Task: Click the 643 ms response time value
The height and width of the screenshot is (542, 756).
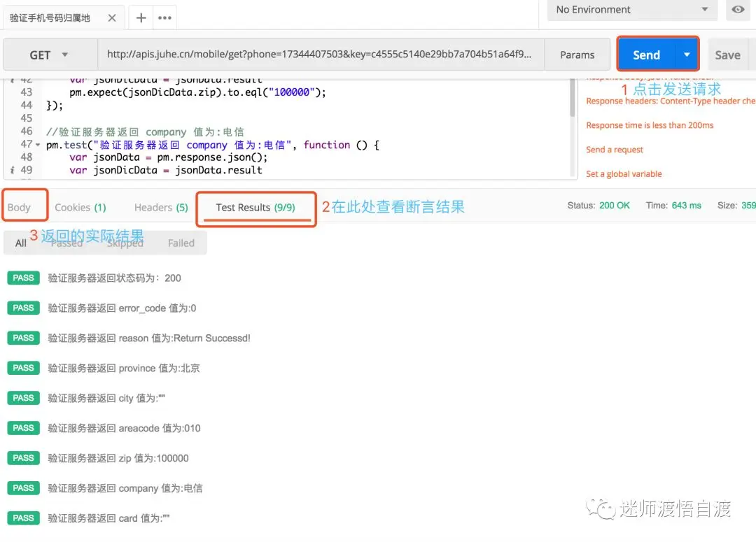Action: point(686,205)
